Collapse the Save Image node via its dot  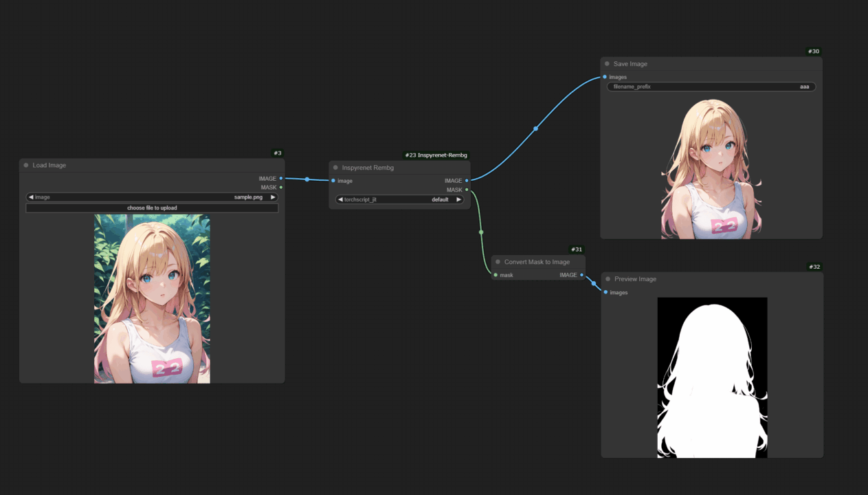(607, 64)
